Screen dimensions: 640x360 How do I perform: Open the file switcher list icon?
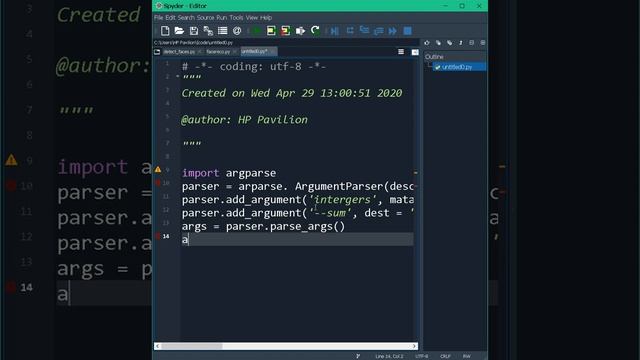coord(222,31)
